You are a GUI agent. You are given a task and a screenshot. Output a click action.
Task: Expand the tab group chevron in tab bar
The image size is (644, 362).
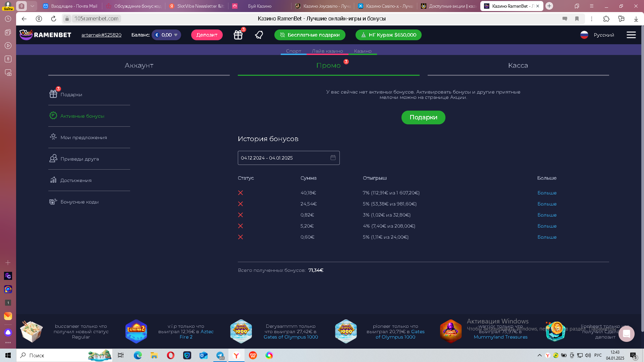[x=32, y=6]
